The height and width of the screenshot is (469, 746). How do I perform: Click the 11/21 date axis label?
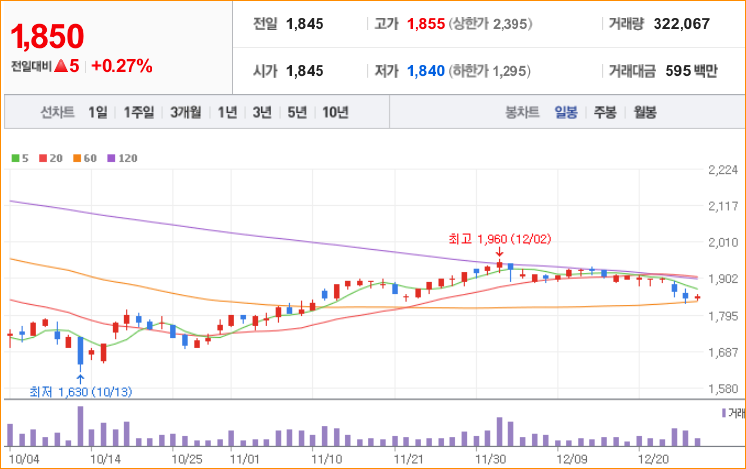408,459
